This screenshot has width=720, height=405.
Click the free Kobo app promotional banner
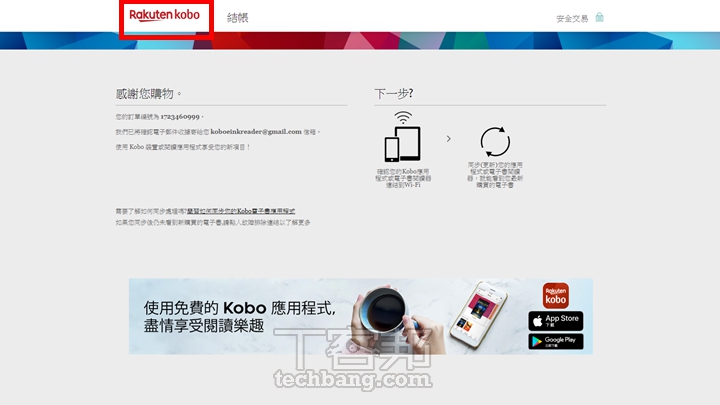pyautogui.click(x=360, y=316)
